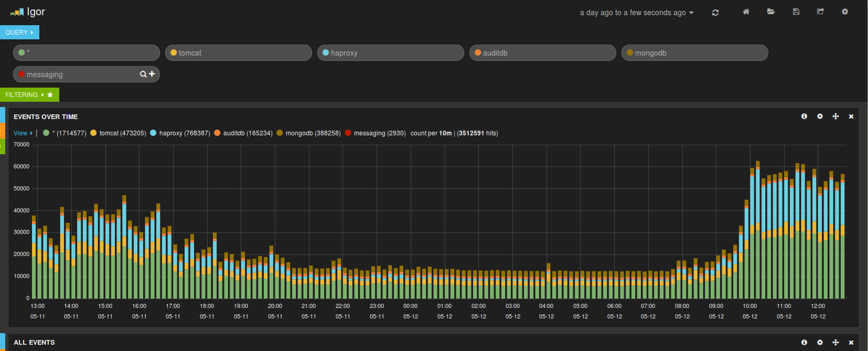Screen dimensions: 868x351
Task: Click the share dashboard icon
Action: 820,12
